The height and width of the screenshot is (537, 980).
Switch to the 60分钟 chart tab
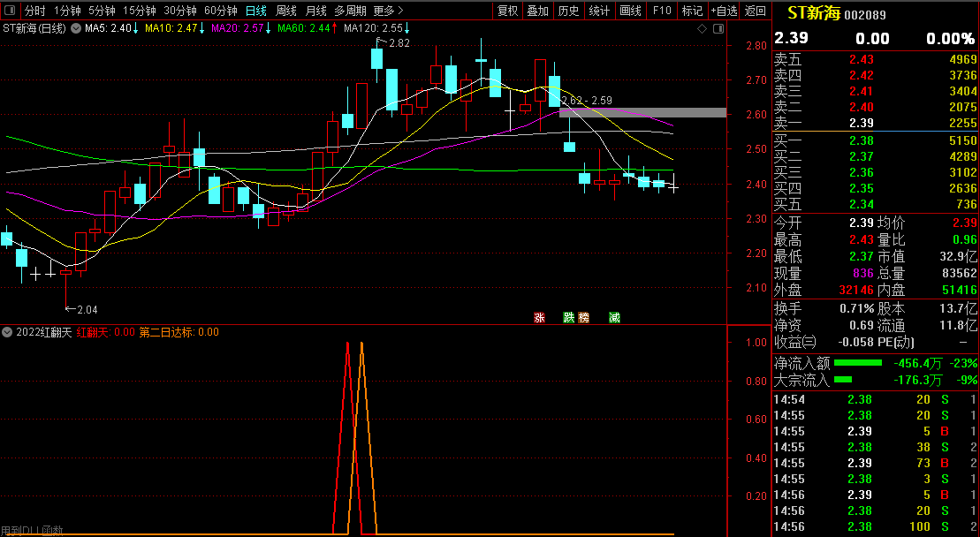(x=220, y=11)
